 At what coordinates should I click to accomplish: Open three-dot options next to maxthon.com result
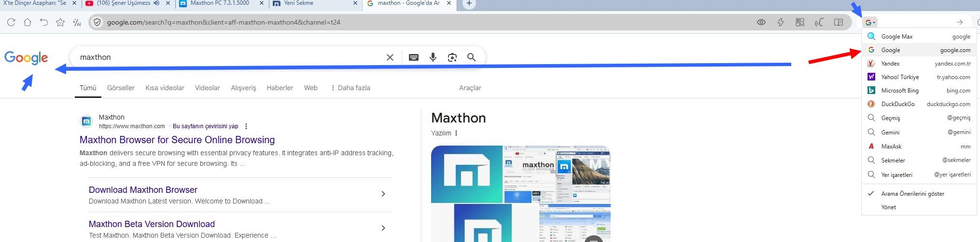coord(246,126)
